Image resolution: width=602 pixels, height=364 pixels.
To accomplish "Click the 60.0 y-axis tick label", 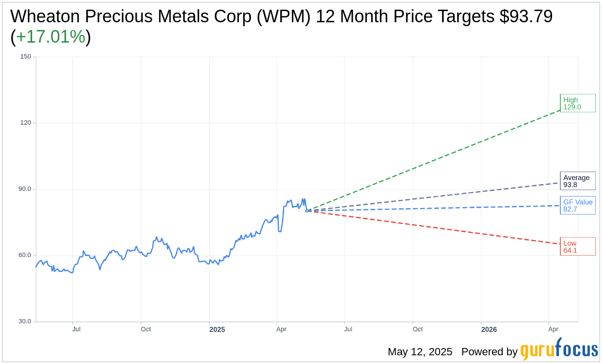I will 24,255.
